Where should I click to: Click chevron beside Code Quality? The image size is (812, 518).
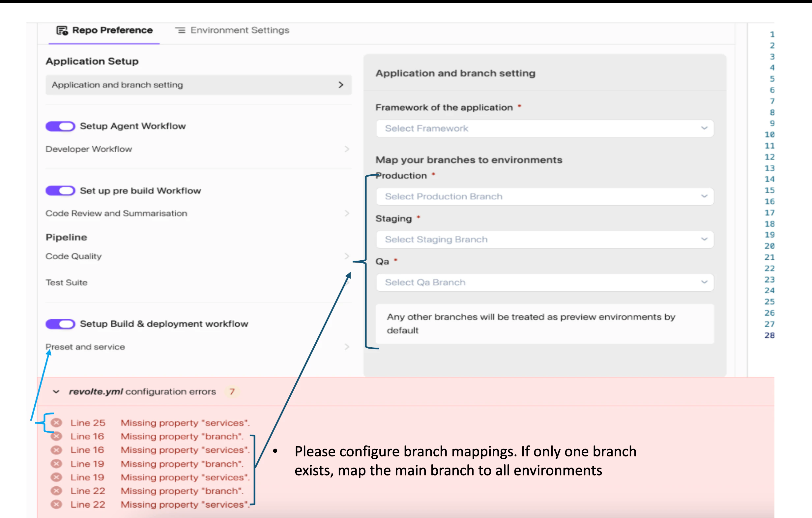(347, 256)
